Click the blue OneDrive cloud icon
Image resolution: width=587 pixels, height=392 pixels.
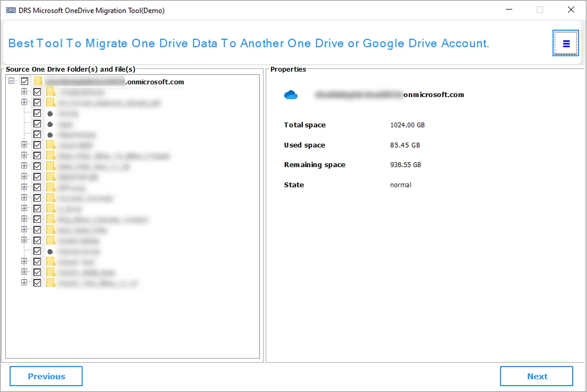click(x=291, y=95)
